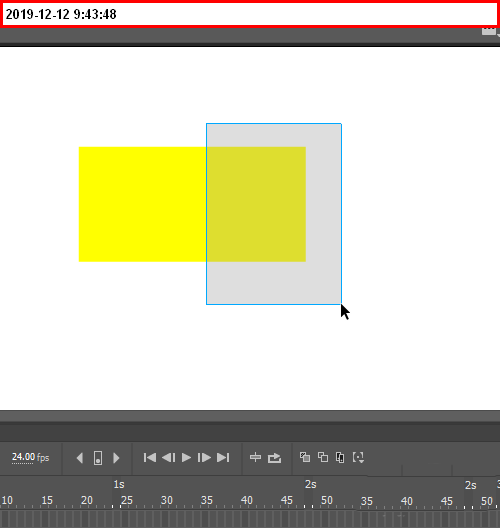Screen dimensions: 500x528
Task: Go to the next keyframe arrow
Action: [x=116, y=458]
